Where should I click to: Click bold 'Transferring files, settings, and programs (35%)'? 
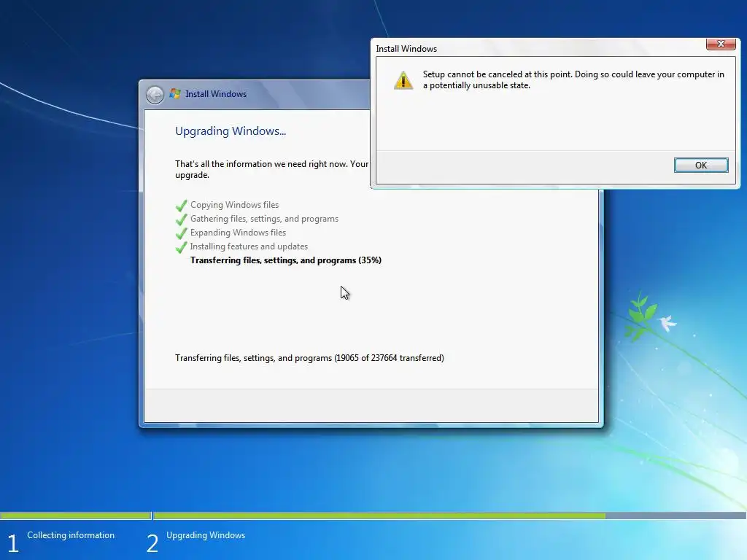point(286,260)
